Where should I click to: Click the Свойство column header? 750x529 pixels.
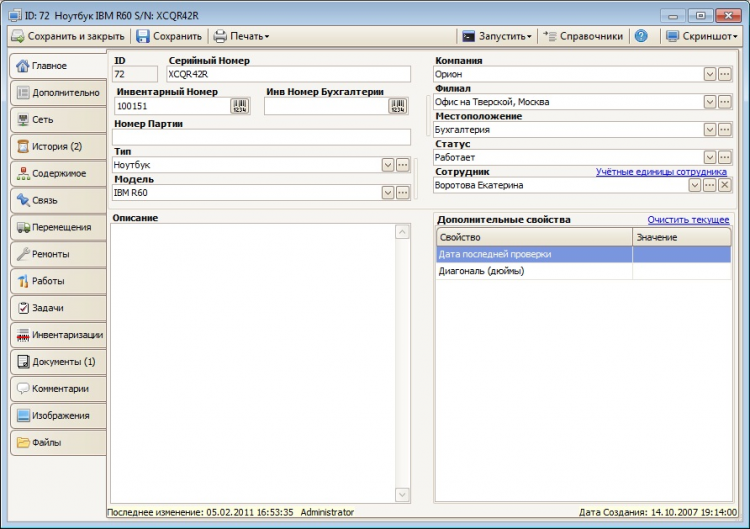coord(534,237)
